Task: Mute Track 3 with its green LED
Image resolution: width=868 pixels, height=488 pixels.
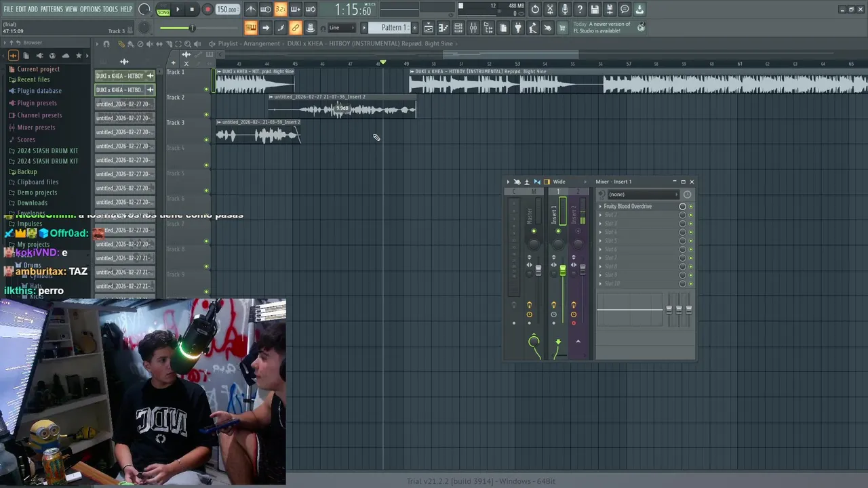Action: coord(206,140)
